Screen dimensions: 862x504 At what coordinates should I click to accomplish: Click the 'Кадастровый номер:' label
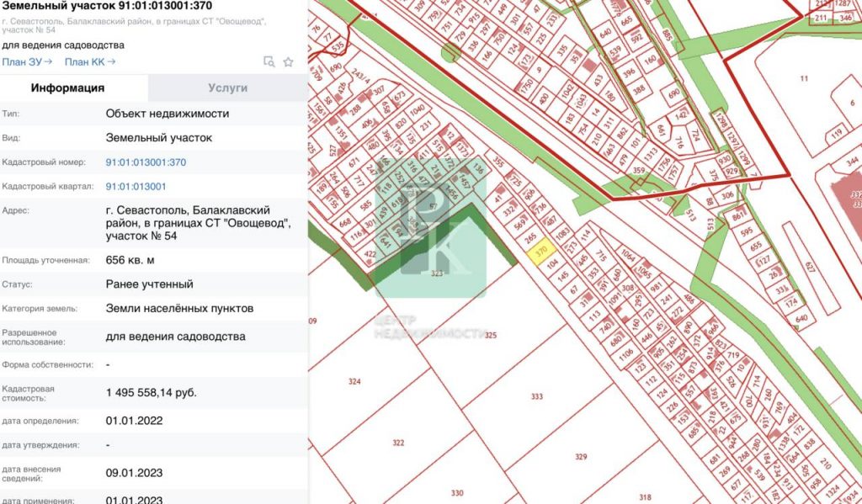click(44, 162)
